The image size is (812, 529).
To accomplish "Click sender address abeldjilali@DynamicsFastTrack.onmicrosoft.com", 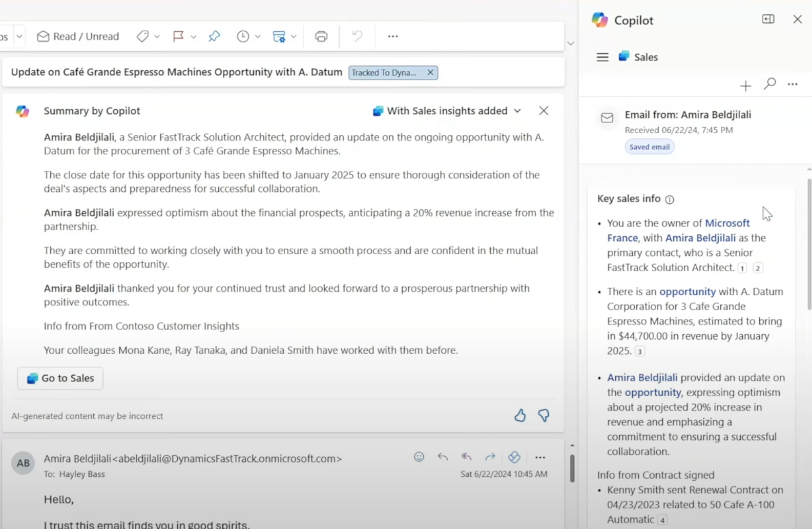I will [x=227, y=459].
